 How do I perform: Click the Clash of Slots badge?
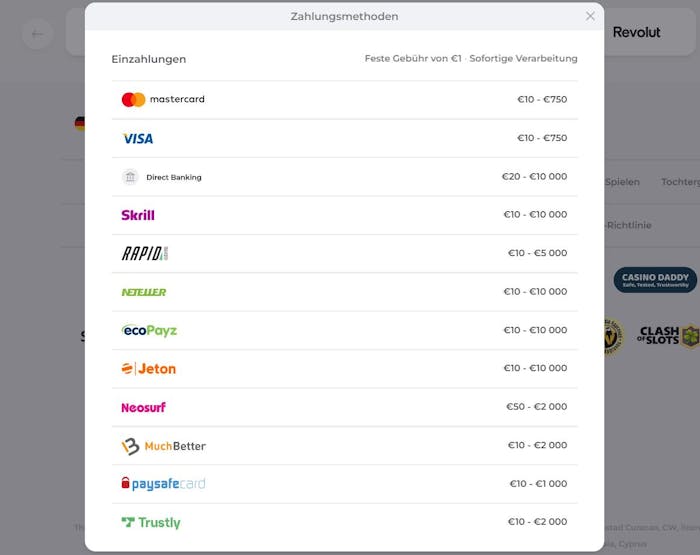(667, 336)
